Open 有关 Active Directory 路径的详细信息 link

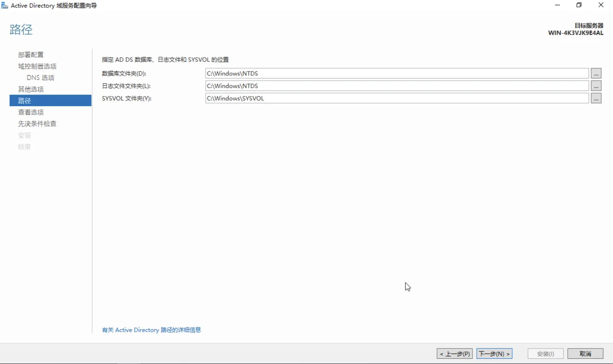151,330
